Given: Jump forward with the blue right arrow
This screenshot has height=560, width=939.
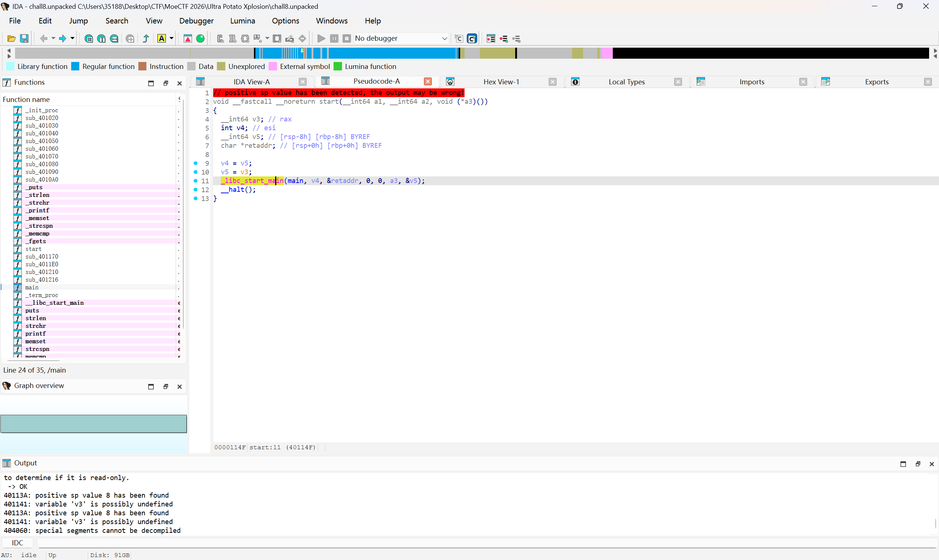Looking at the screenshot, I should 63,39.
